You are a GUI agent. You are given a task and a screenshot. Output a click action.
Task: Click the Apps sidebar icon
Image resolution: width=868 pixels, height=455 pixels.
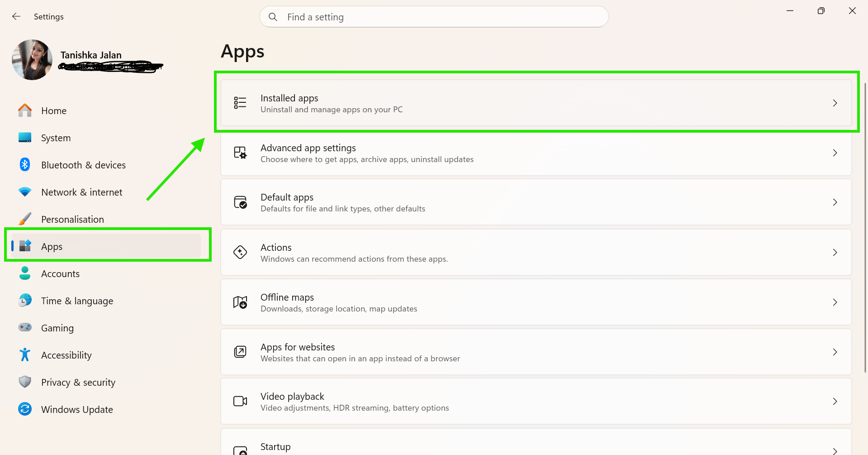click(25, 246)
